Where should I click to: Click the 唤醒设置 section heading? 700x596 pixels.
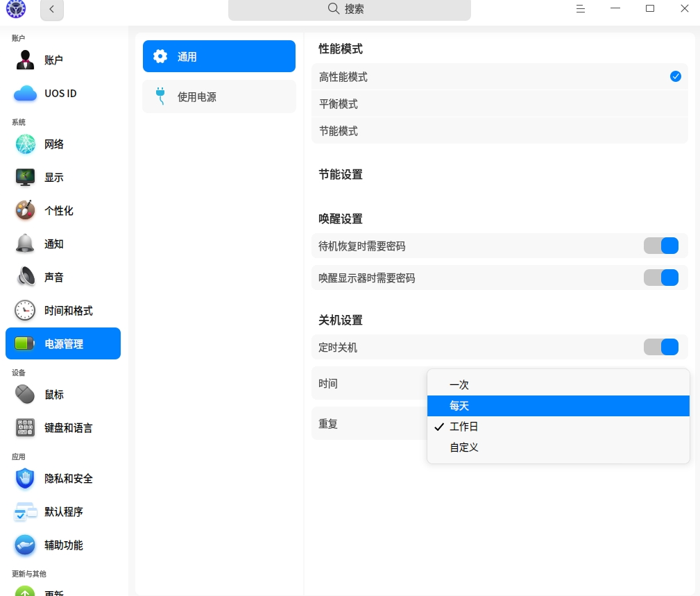(341, 219)
